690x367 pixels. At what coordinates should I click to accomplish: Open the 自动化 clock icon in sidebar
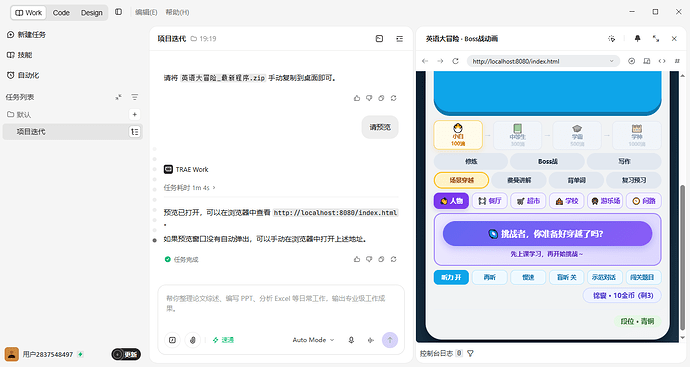point(11,75)
